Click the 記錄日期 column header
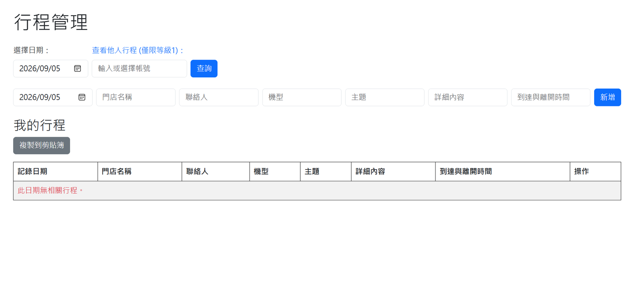 coord(56,172)
